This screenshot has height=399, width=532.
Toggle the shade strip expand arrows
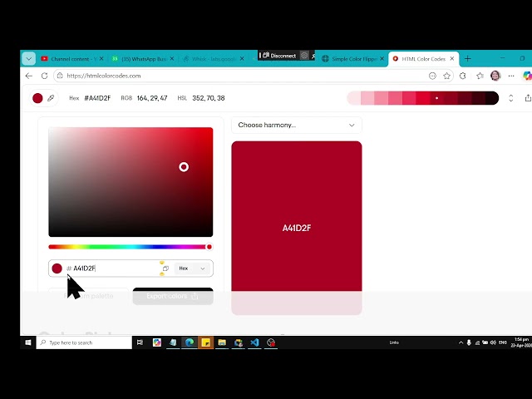511,98
